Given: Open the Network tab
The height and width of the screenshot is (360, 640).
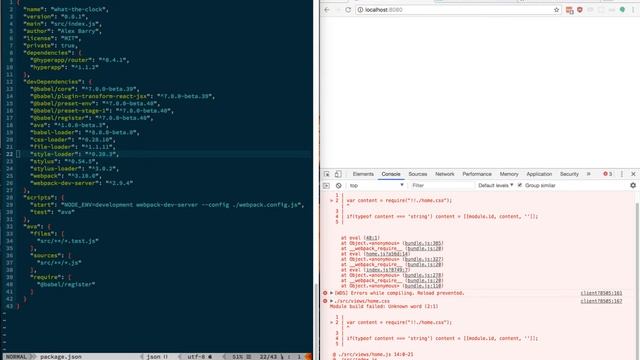Looking at the screenshot, I should click(x=444, y=174).
